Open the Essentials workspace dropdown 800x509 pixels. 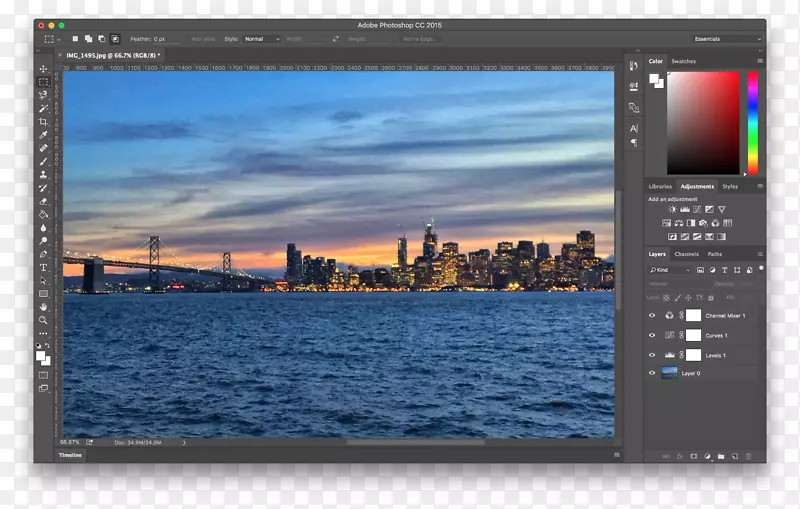(x=725, y=39)
